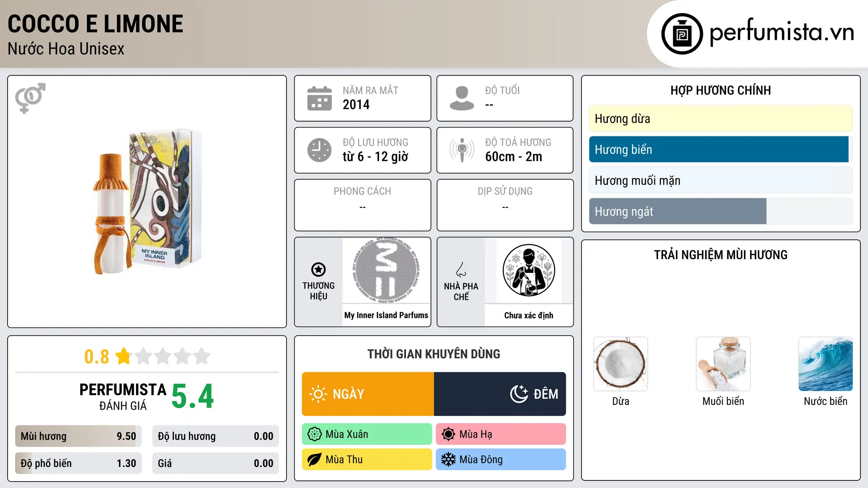This screenshot has height=488, width=868.
Task: Click the ĐỘ TUỔI label
Action: coord(502,90)
